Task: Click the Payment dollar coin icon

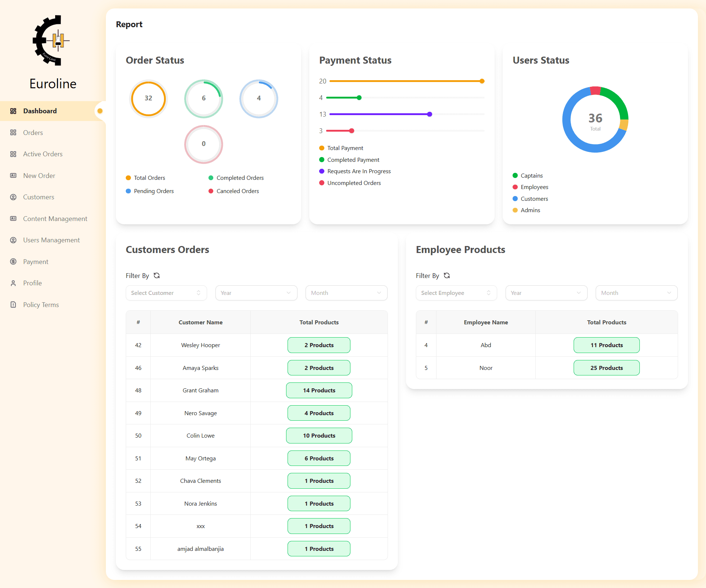Action: coord(13,262)
